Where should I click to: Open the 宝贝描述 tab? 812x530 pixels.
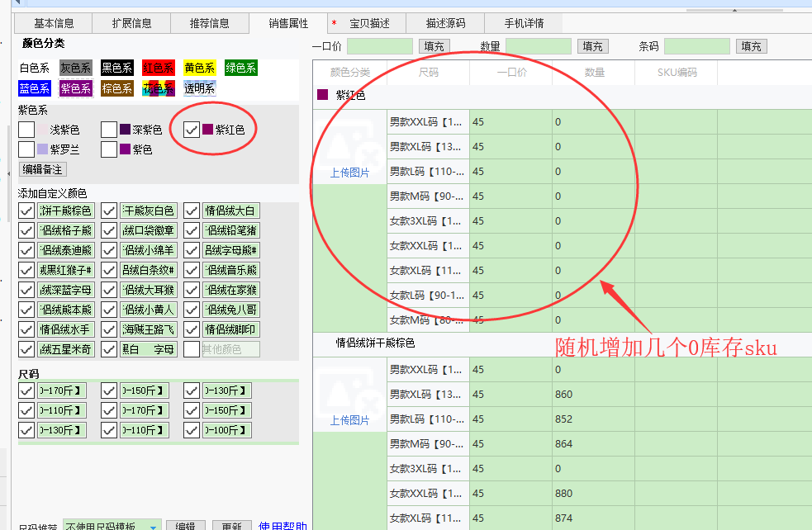(x=369, y=23)
